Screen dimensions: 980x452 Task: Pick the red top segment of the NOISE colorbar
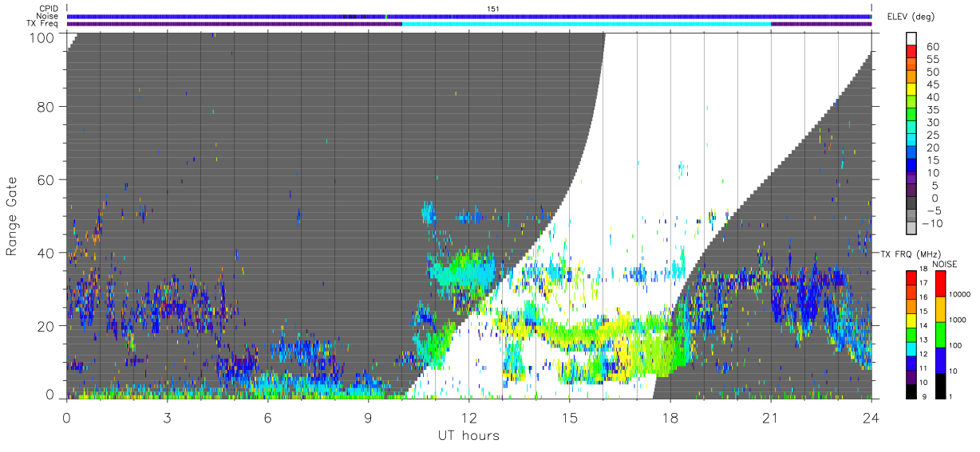point(939,284)
